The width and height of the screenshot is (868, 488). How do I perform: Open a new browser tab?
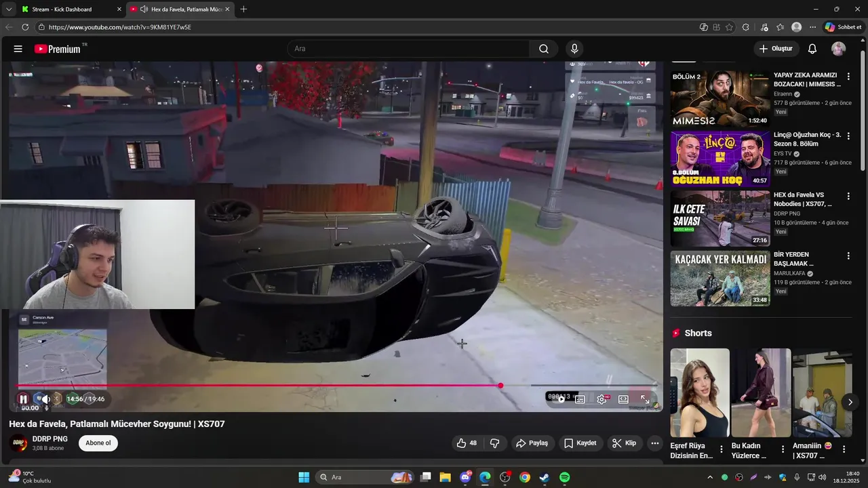(x=243, y=9)
